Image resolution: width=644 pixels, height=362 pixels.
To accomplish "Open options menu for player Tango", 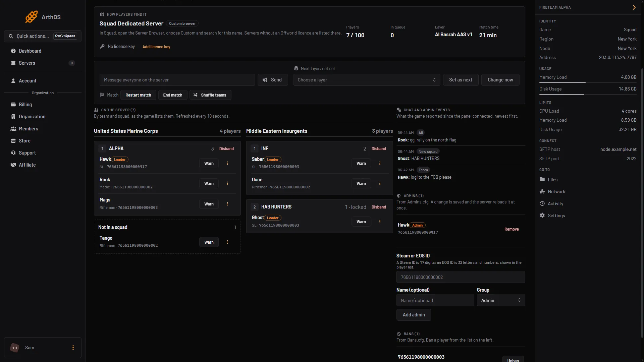I will click(x=227, y=242).
